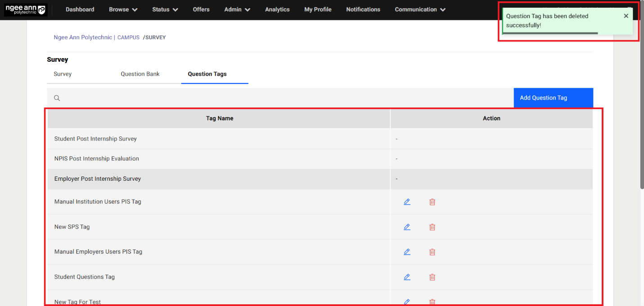Delete the Student Questions Tag
Screen dimensions: 644x306
point(432,277)
